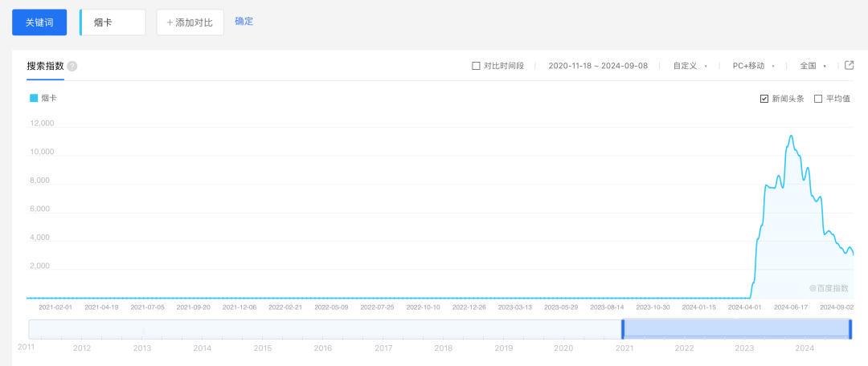Viewport: 868px width, 366px height.
Task: Uncheck the 新闻头条 checkbox
Action: point(764,99)
